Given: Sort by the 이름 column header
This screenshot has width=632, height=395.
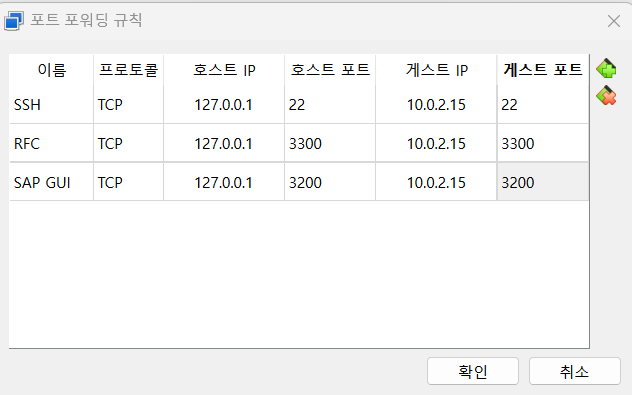Looking at the screenshot, I should [51, 70].
